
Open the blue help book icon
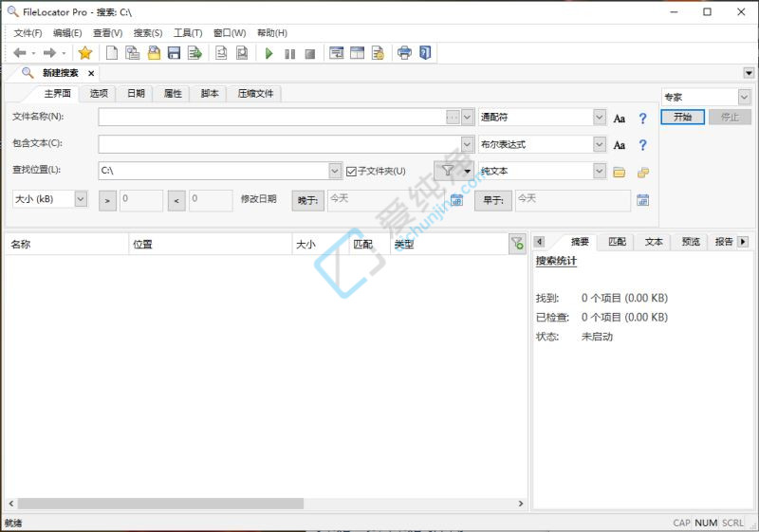(x=425, y=53)
